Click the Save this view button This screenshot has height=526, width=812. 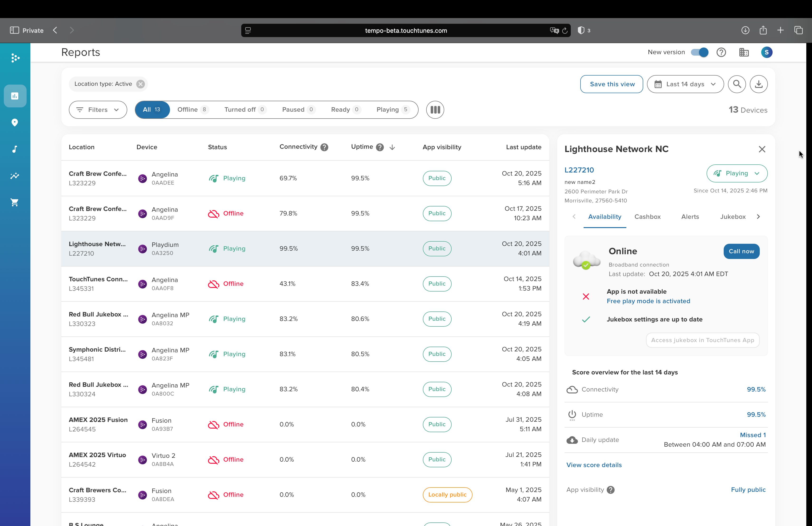[611, 84]
